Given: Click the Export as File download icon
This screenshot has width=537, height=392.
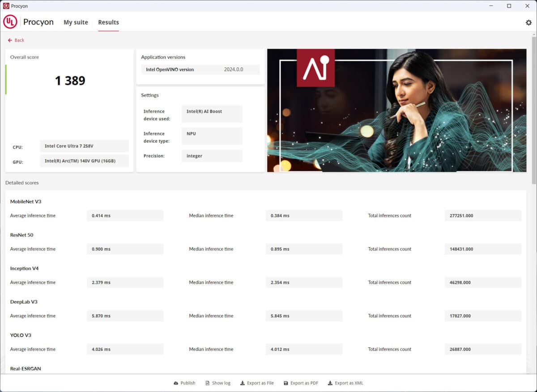Looking at the screenshot, I should coord(243,383).
